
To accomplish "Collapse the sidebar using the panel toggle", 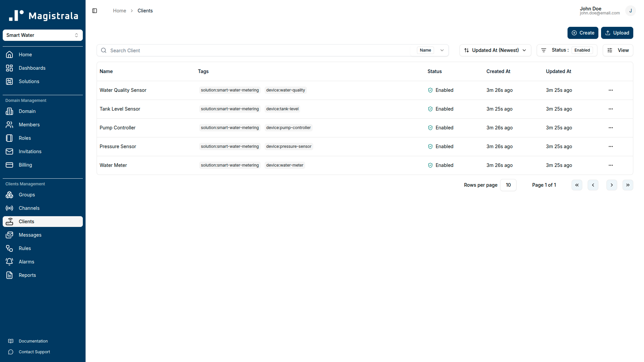I will tap(94, 11).
